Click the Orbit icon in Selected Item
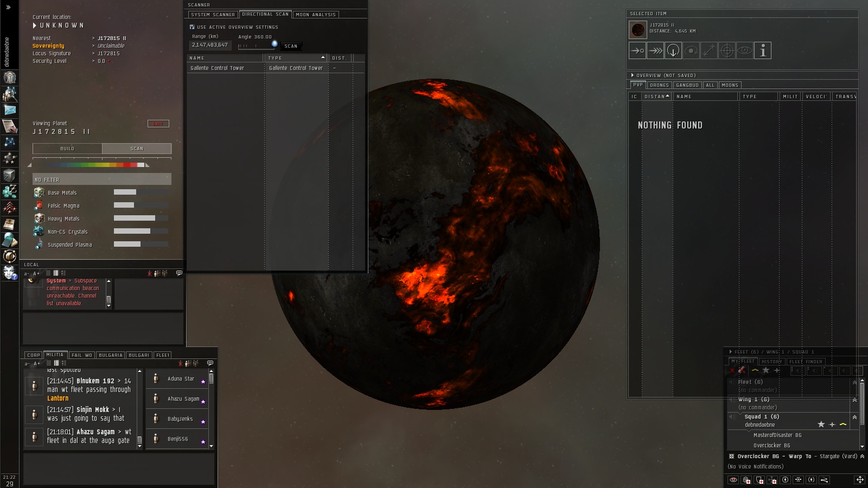This screenshot has height=488, width=868. click(x=691, y=50)
